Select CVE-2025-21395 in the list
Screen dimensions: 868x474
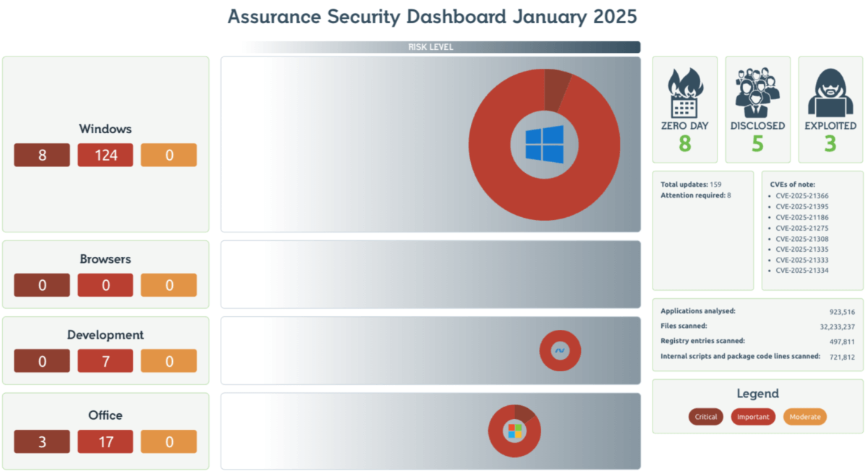click(x=802, y=207)
